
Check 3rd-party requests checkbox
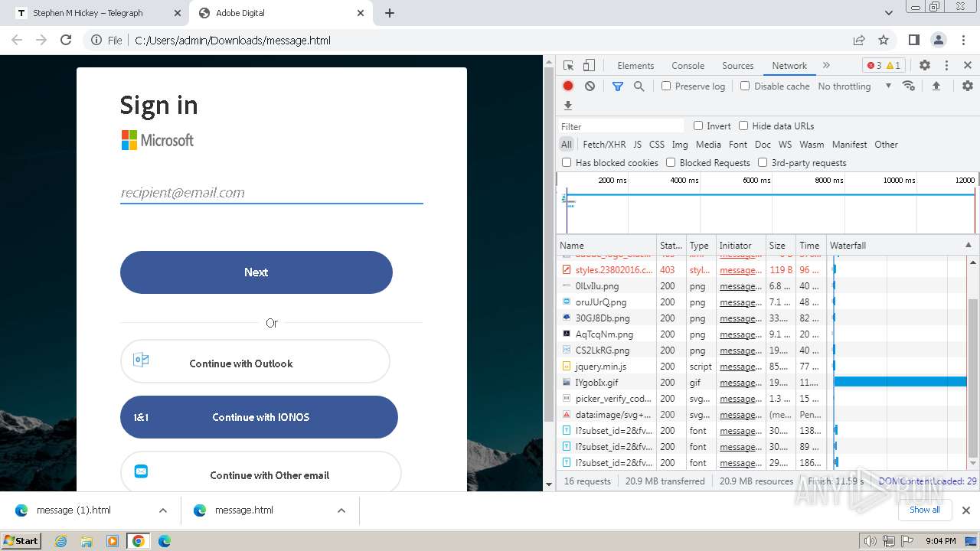[763, 162]
